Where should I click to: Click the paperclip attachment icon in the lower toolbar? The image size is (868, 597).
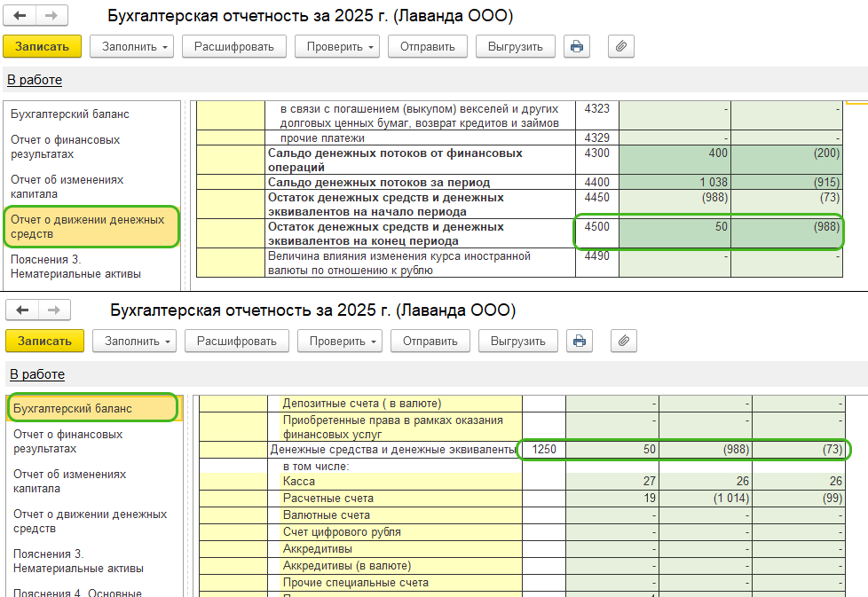coord(624,341)
